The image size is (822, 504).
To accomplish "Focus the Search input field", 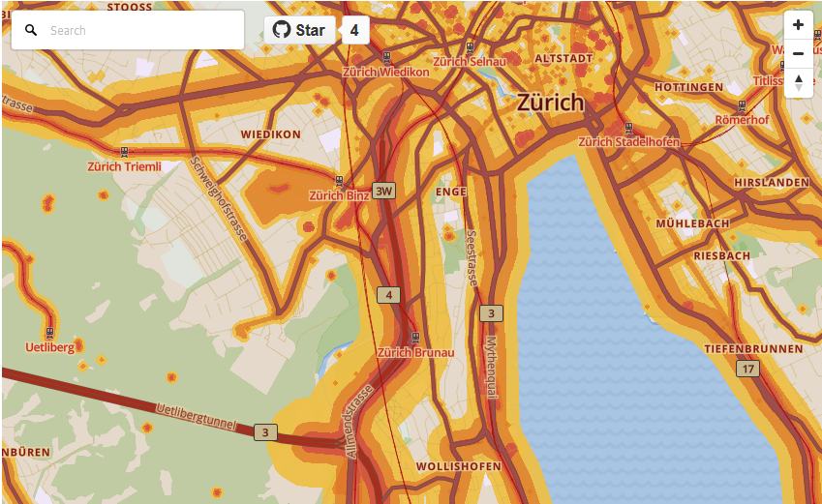I will point(128,30).
